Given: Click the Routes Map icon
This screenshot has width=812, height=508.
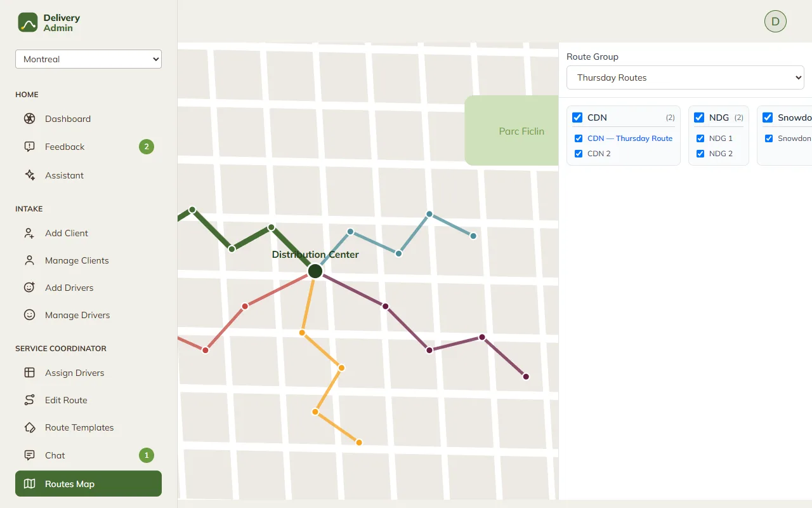Looking at the screenshot, I should pos(29,484).
